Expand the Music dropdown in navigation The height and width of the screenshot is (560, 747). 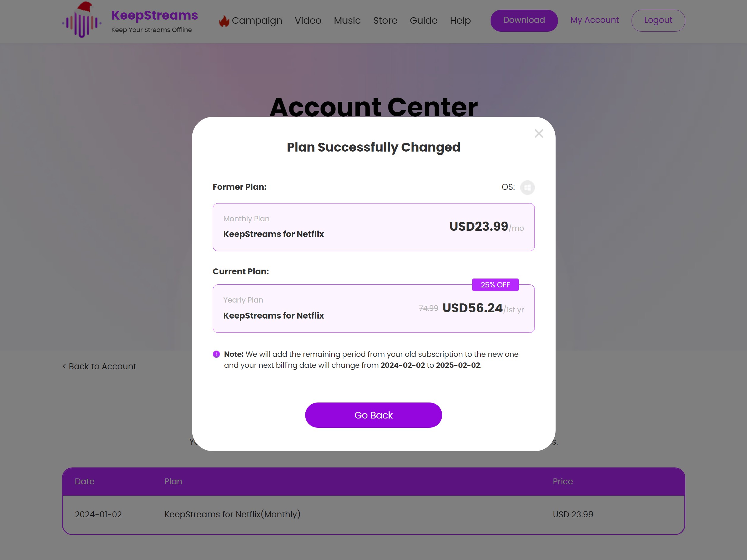tap(347, 20)
